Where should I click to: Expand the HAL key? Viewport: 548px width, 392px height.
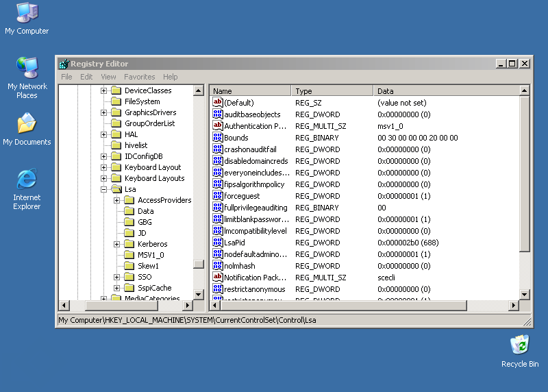point(104,134)
